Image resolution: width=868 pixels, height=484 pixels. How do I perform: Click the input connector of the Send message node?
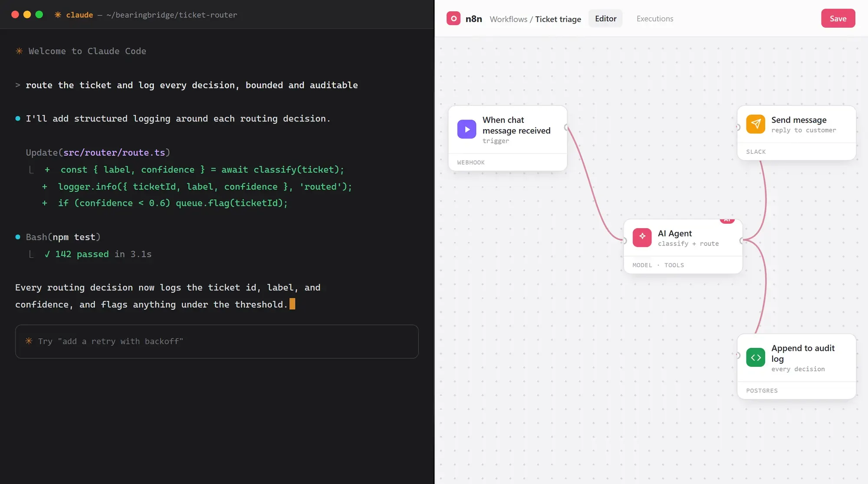738,127
